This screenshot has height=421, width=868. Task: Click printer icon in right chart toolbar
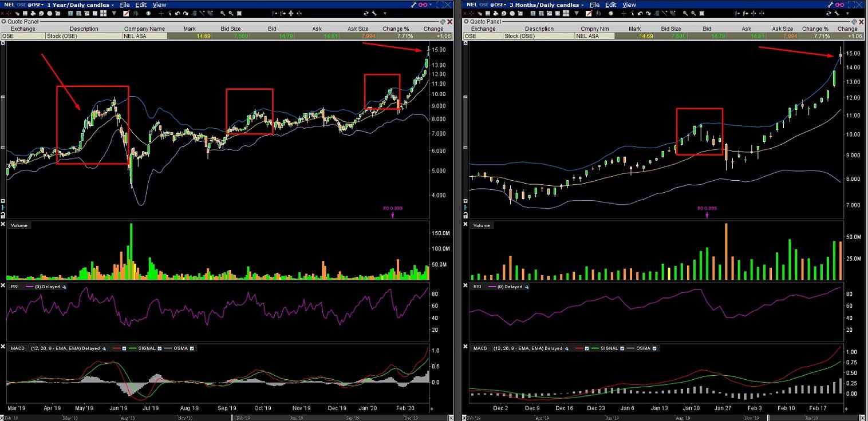[x=496, y=13]
